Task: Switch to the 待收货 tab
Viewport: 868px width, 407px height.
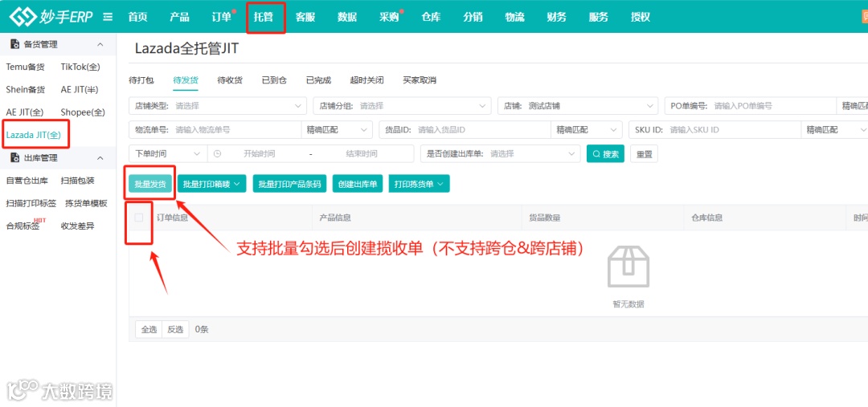Action: coord(230,80)
